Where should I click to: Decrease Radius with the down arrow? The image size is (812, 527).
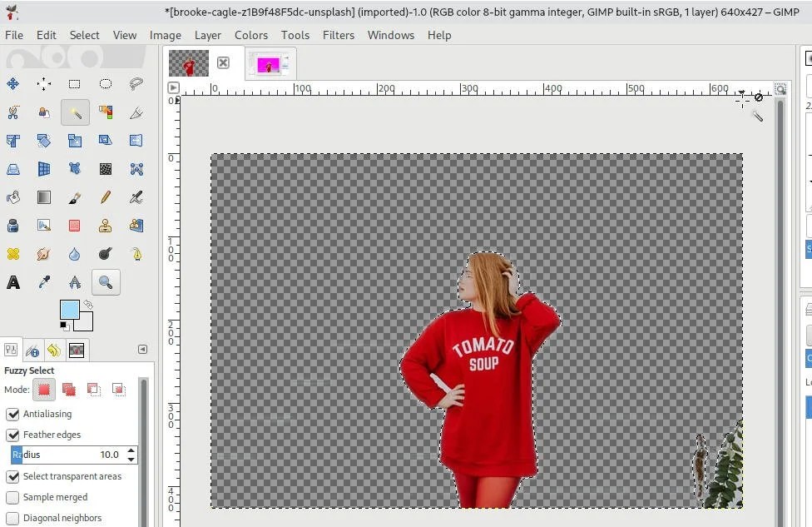[131, 459]
